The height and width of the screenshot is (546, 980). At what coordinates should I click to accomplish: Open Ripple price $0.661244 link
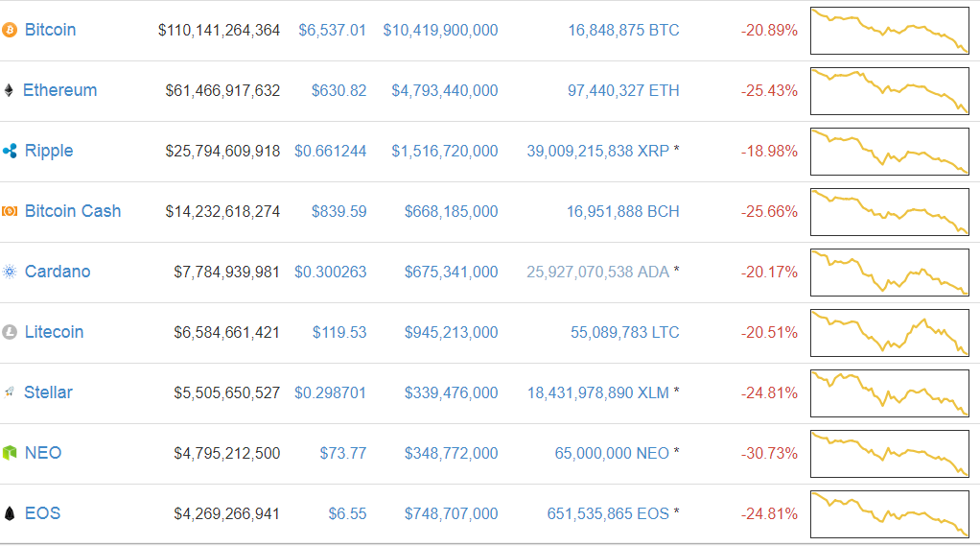coord(330,151)
